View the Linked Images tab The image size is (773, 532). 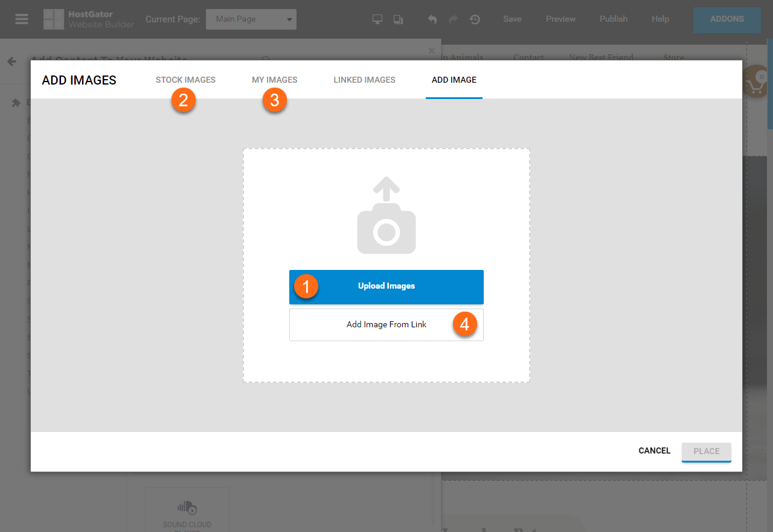(364, 79)
